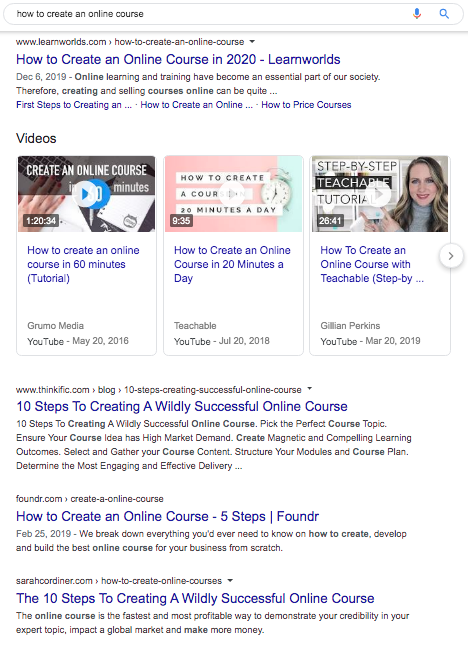Expand dropdown arrow beside thinkific.com URL
The width and height of the screenshot is (468, 646).
[310, 389]
